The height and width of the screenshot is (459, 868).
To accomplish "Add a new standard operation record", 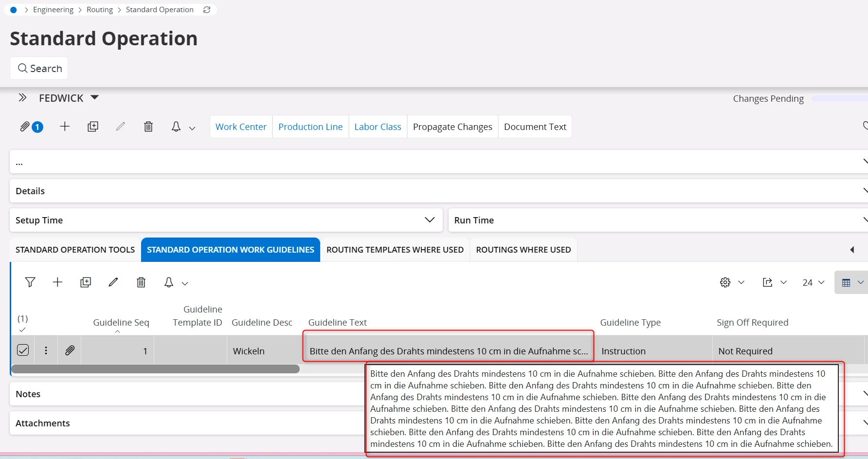I will (x=65, y=127).
